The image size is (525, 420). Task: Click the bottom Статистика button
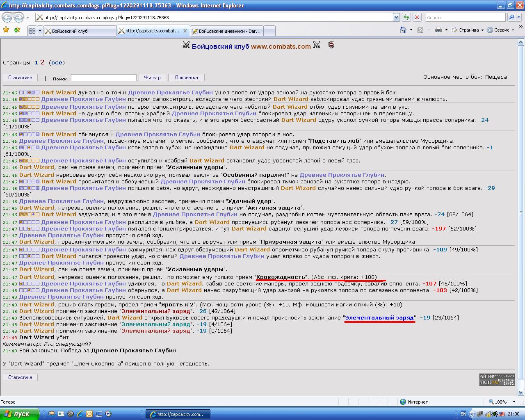tap(20, 377)
